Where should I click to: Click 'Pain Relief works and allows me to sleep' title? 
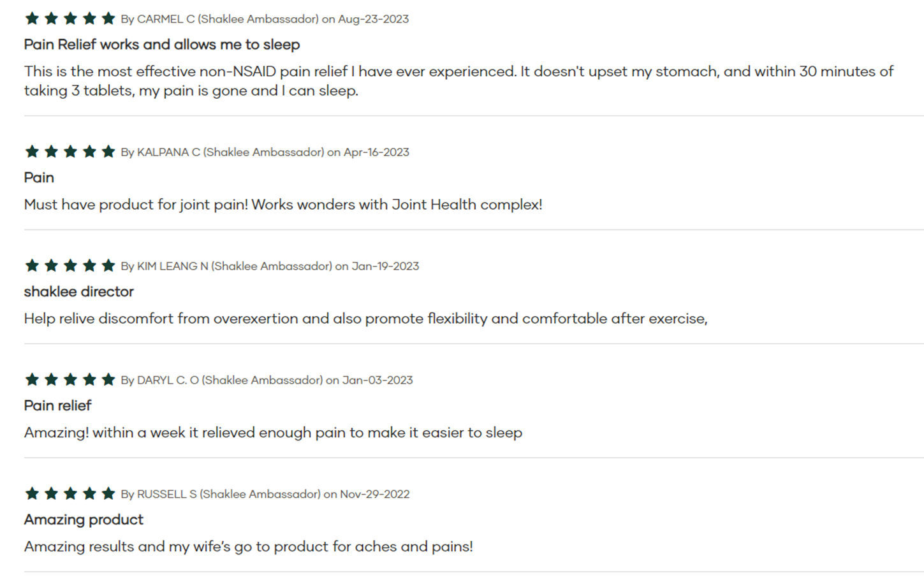pyautogui.click(x=162, y=45)
